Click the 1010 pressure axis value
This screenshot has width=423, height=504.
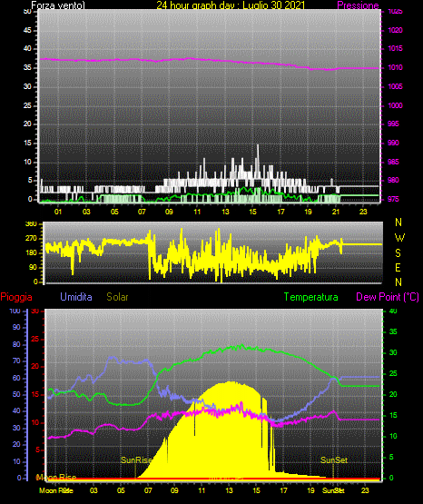coord(396,67)
